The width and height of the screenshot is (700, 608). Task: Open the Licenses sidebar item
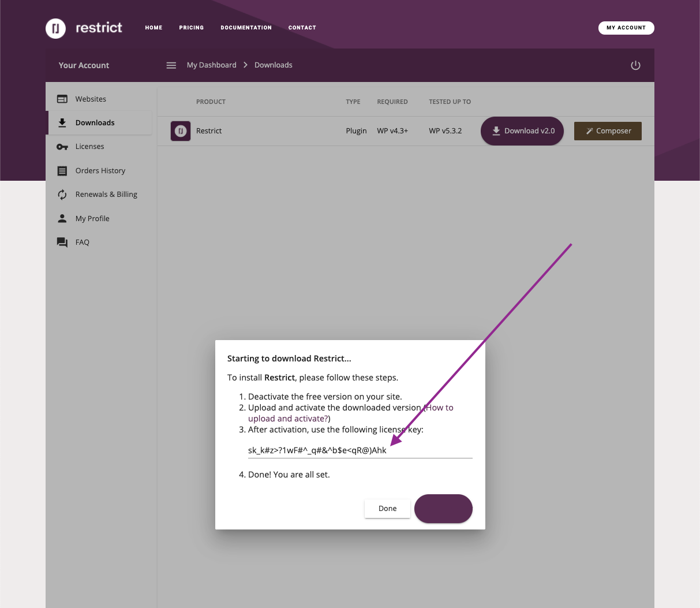[99, 147]
